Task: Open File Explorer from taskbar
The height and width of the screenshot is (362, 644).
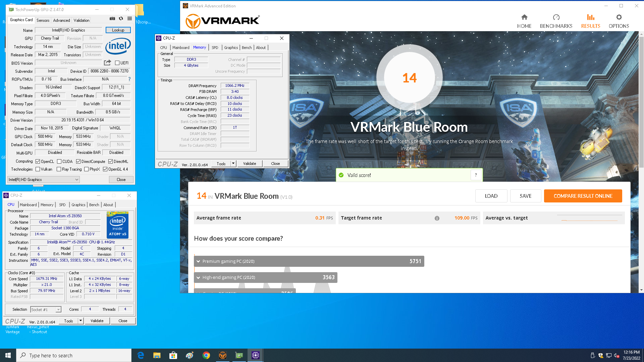Action: click(x=157, y=355)
